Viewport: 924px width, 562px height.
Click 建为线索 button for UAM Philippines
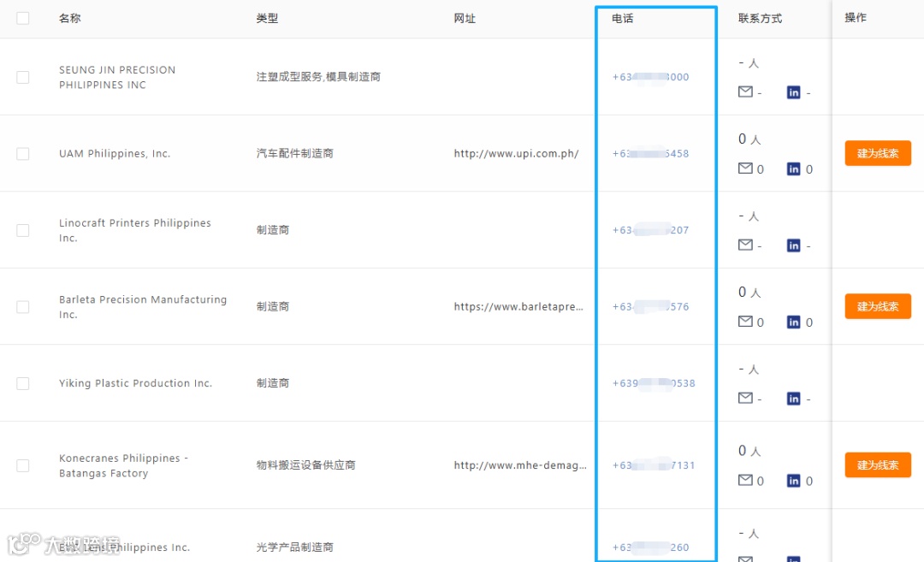pyautogui.click(x=878, y=153)
